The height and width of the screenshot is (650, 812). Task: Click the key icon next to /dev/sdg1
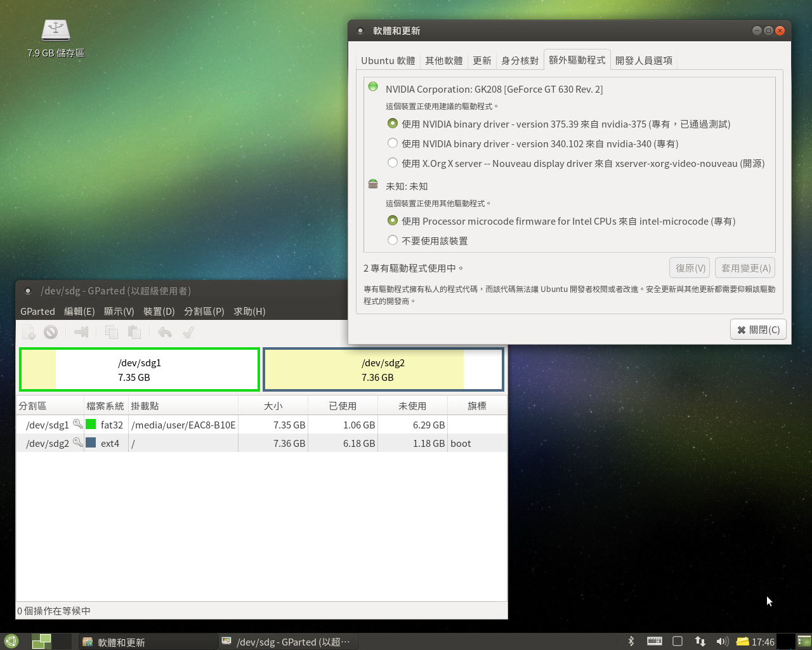click(x=77, y=424)
